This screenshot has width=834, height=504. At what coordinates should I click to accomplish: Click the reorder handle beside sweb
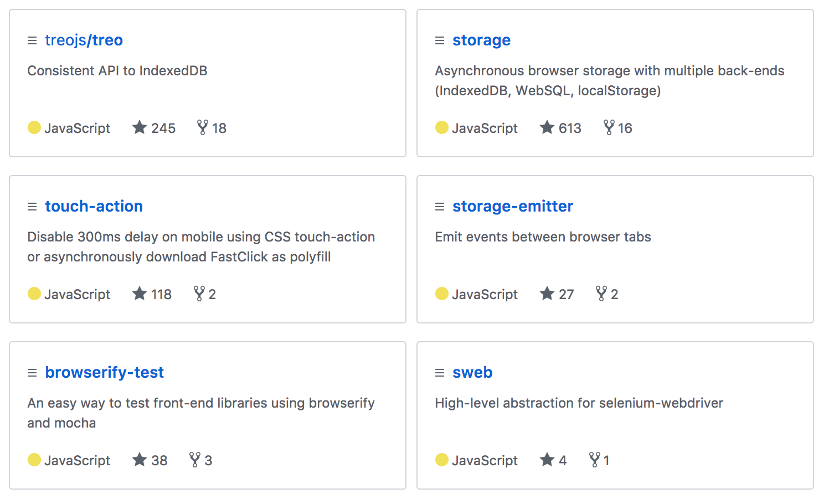tap(440, 373)
